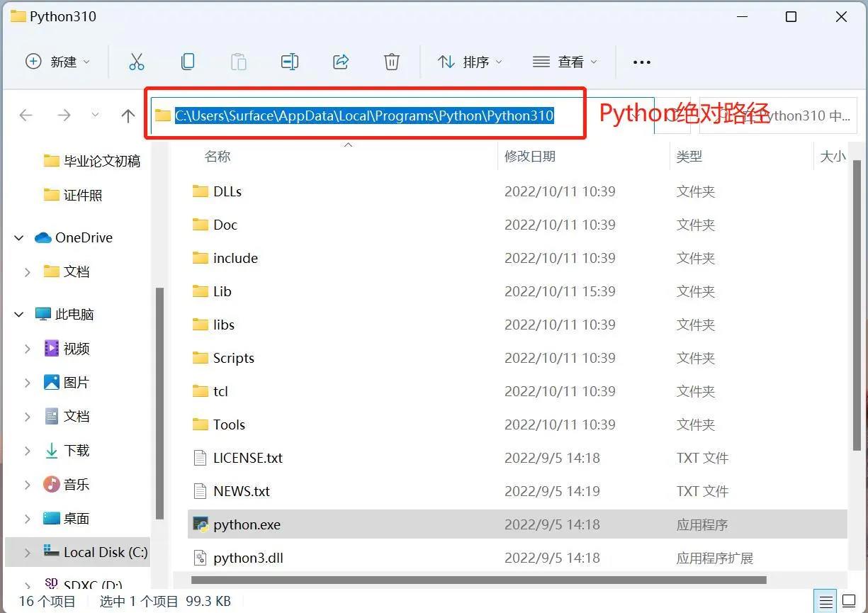Go up one folder level arrow
This screenshot has width=868, height=613.
(x=128, y=116)
